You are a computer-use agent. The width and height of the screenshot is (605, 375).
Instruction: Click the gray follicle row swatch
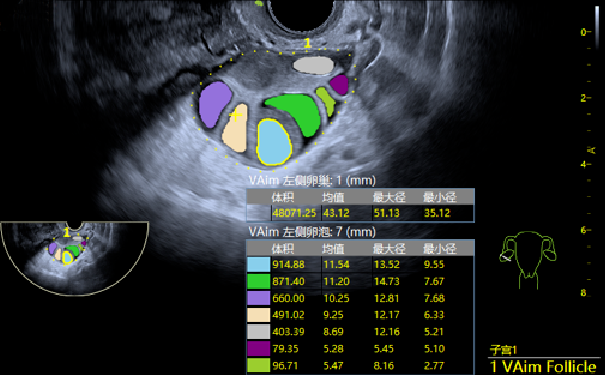pos(259,331)
